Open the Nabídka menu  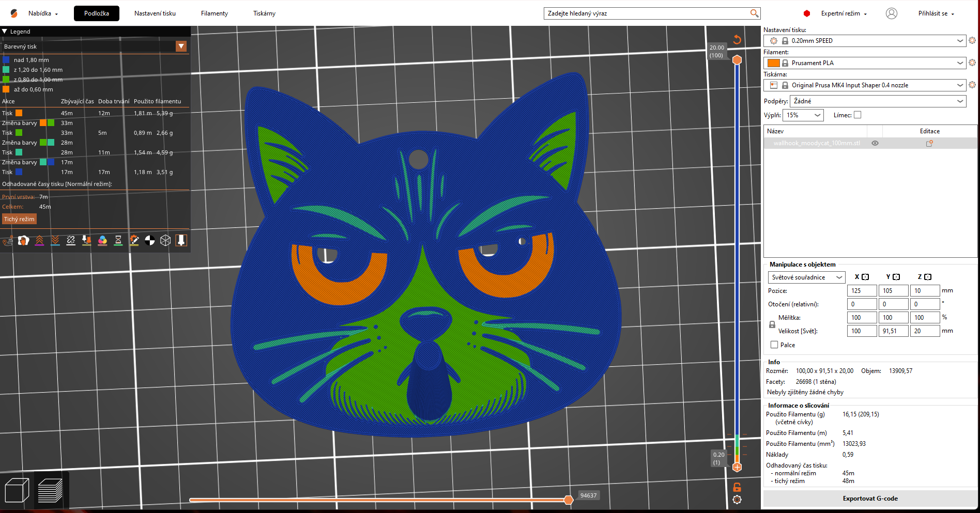click(x=43, y=13)
